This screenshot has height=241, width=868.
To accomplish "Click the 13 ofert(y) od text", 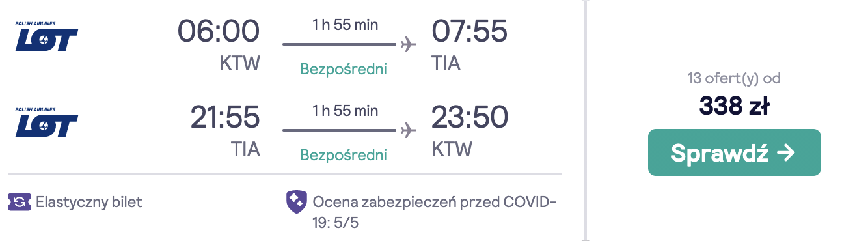I will point(735,79).
